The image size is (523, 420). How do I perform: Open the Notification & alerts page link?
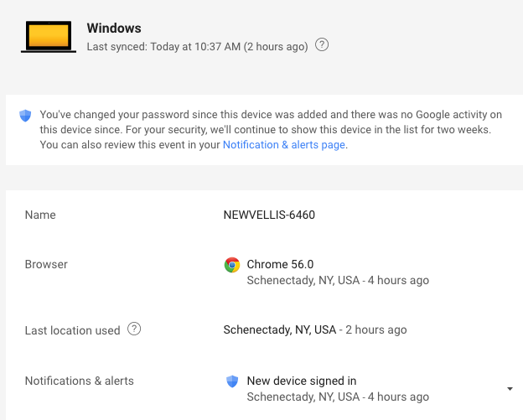(x=283, y=145)
